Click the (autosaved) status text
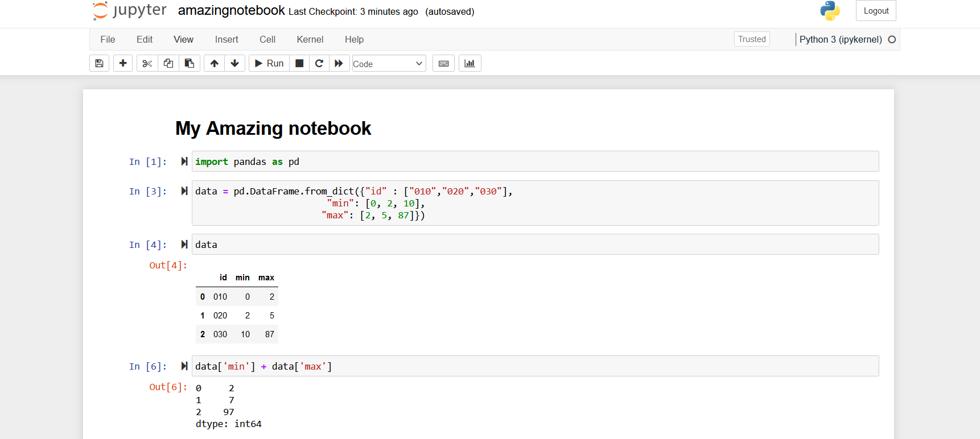980x439 pixels. pos(450,11)
